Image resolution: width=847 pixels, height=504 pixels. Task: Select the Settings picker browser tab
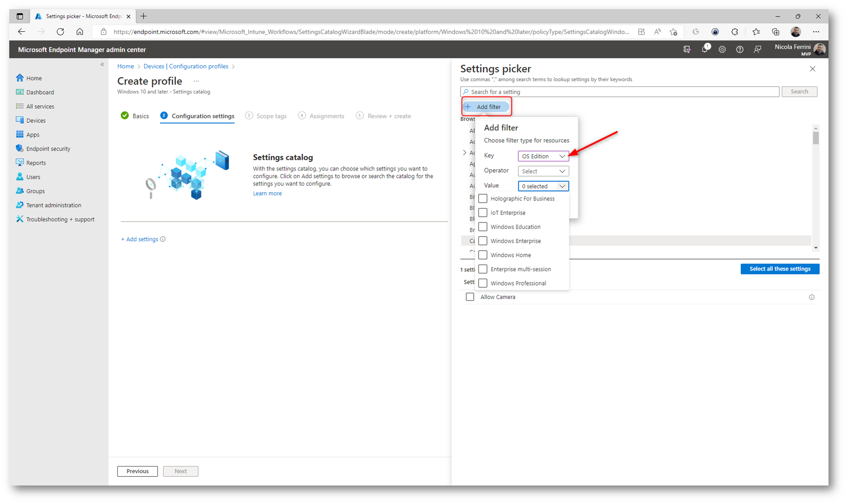tap(83, 16)
